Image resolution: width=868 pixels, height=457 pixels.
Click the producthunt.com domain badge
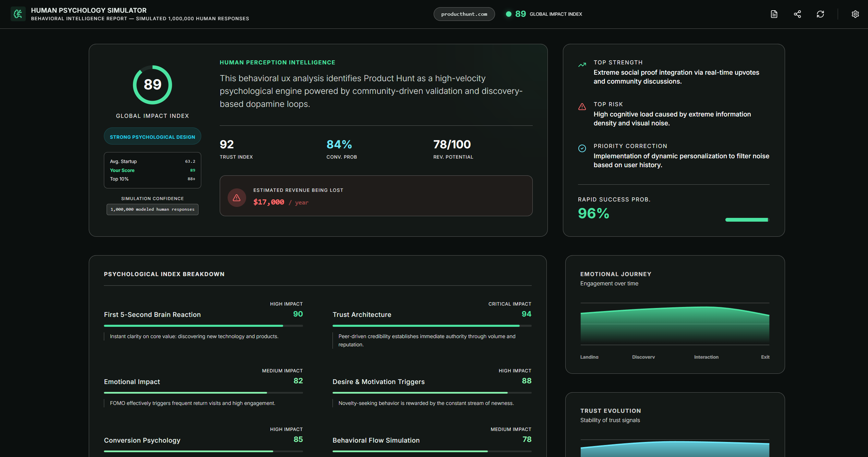pos(464,14)
